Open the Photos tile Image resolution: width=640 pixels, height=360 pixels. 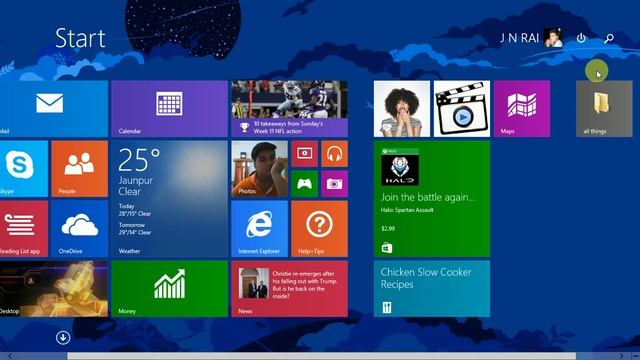click(260, 169)
